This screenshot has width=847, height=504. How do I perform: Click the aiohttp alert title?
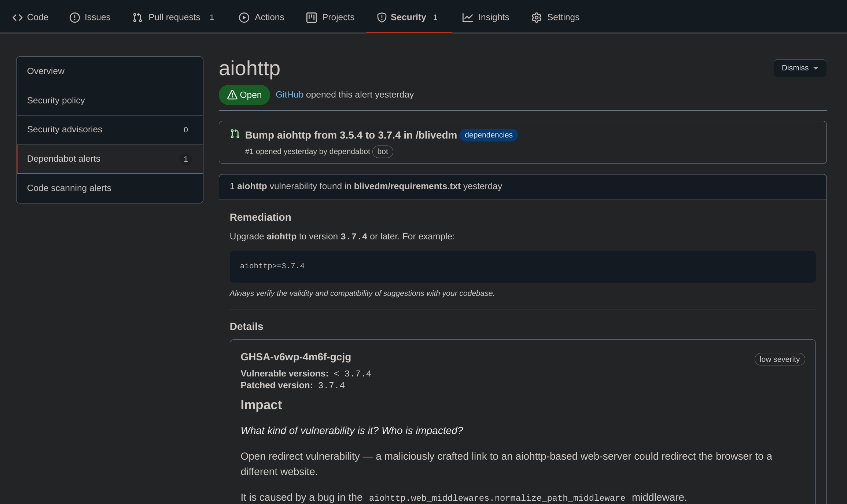coord(250,68)
